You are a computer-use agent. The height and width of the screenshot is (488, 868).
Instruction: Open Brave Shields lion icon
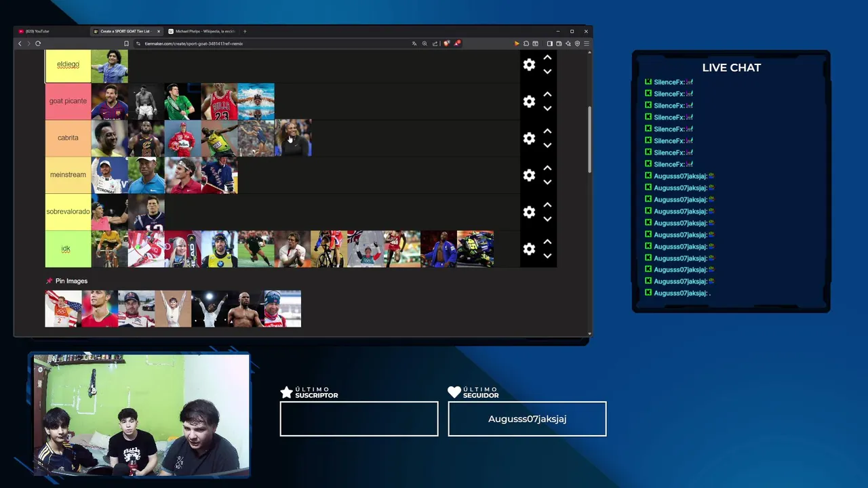point(446,43)
